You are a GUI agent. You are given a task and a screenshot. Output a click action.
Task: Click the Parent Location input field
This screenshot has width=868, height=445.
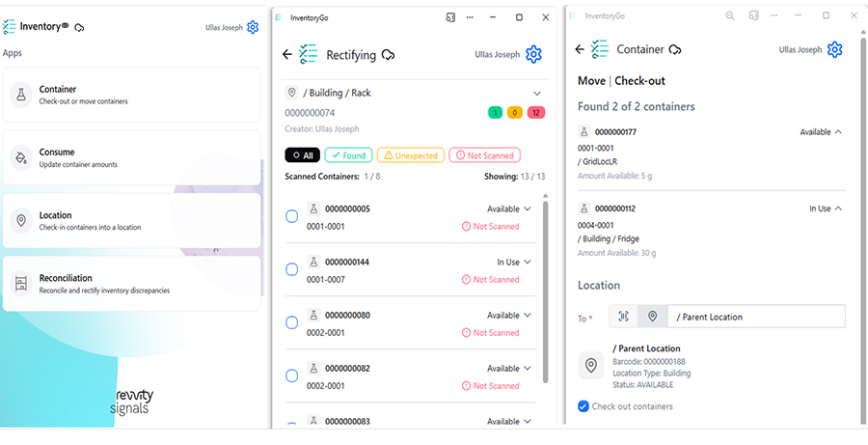(756, 317)
